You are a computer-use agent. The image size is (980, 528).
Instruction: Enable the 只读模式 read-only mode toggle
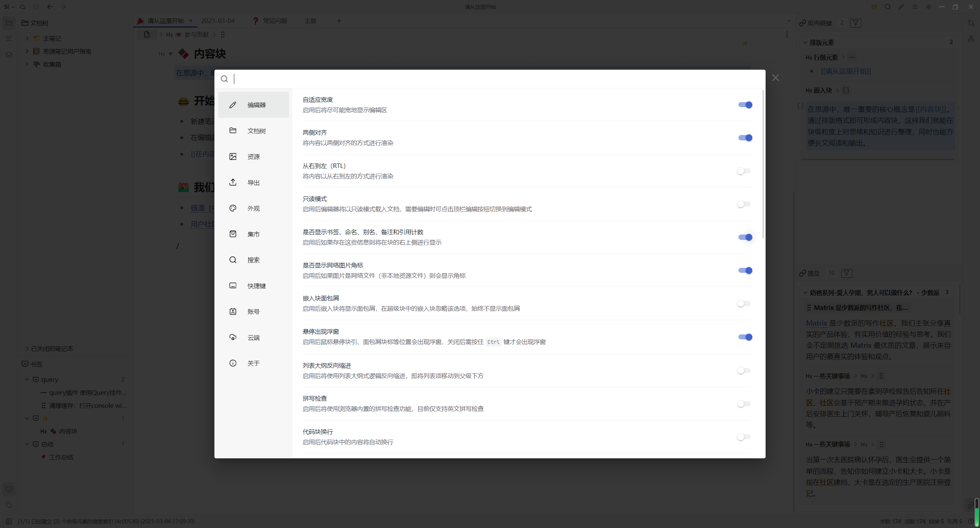[744, 204]
